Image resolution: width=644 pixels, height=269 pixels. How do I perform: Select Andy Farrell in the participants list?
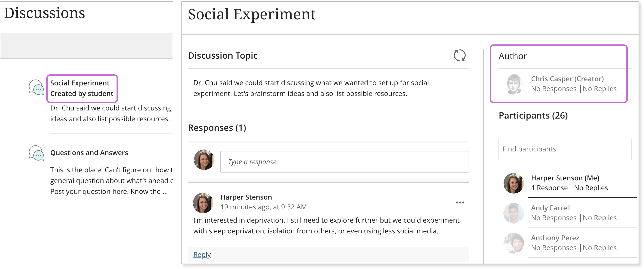551,208
